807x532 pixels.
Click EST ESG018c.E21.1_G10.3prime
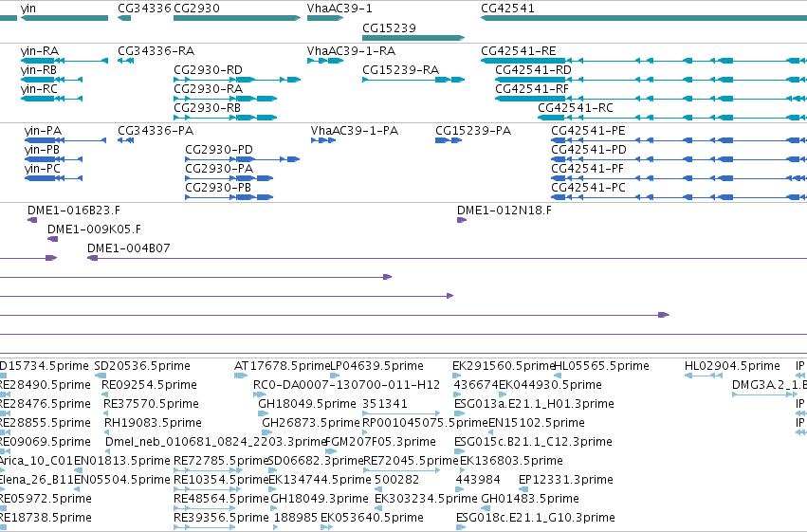[x=536, y=519]
